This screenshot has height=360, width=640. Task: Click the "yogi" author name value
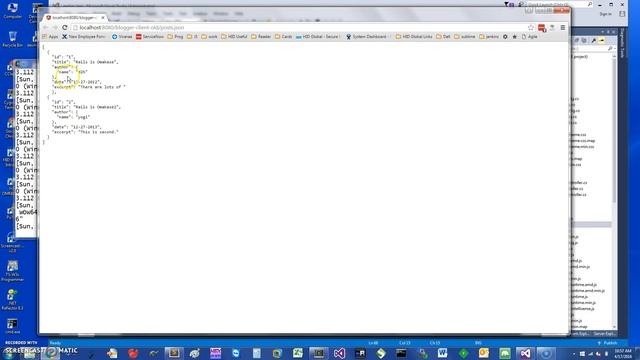(x=83, y=117)
